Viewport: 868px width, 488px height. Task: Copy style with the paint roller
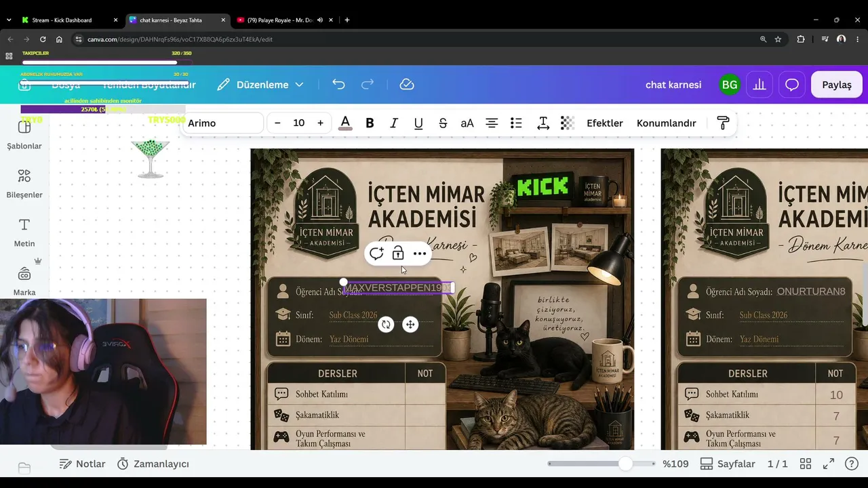(723, 123)
